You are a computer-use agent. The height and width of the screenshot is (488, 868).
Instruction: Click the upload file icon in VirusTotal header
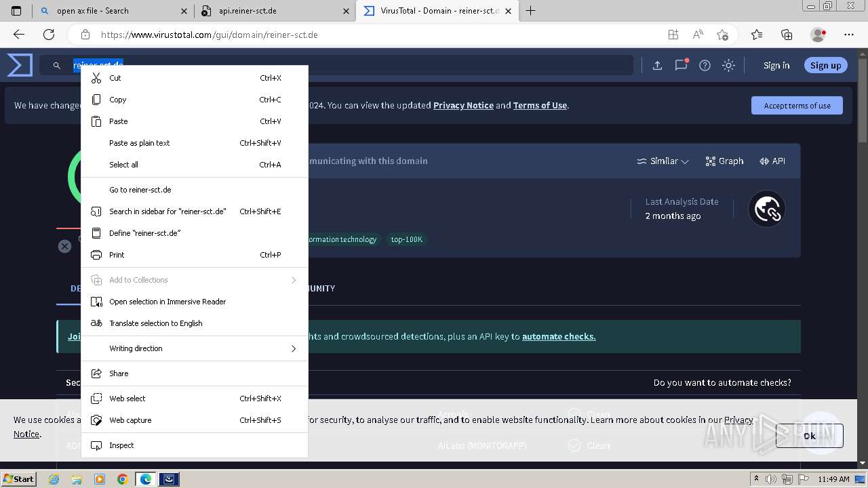(x=657, y=65)
